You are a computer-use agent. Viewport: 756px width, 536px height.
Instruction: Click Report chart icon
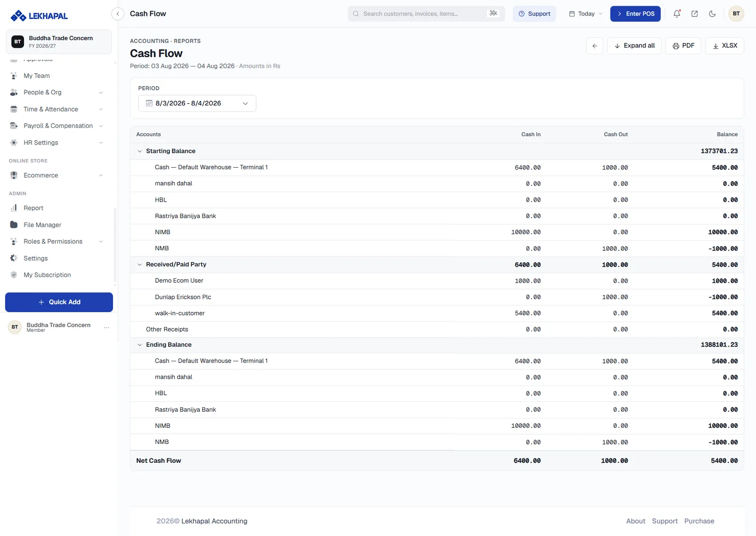coord(14,208)
